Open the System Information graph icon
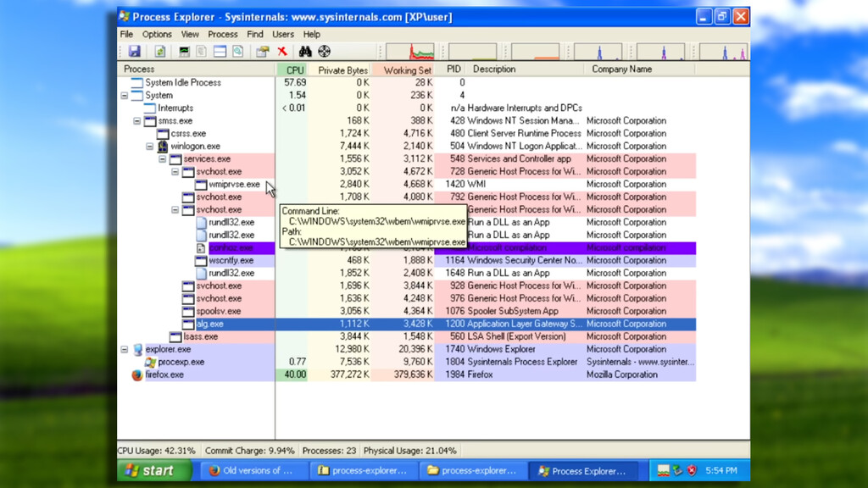 [183, 51]
